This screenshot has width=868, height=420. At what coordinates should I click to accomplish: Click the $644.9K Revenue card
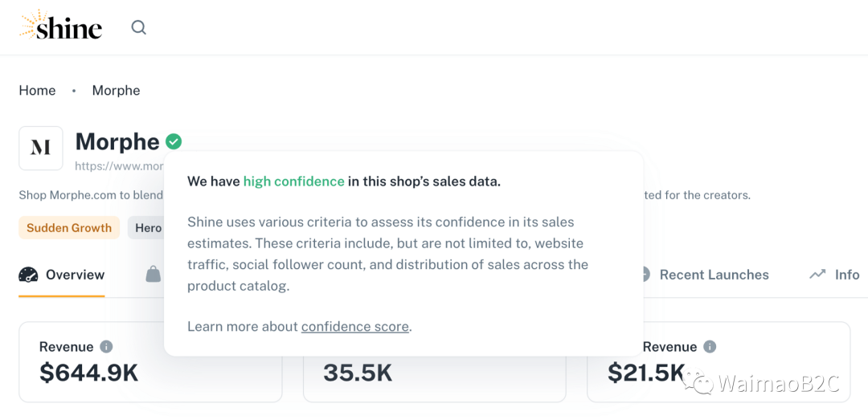(x=150, y=362)
